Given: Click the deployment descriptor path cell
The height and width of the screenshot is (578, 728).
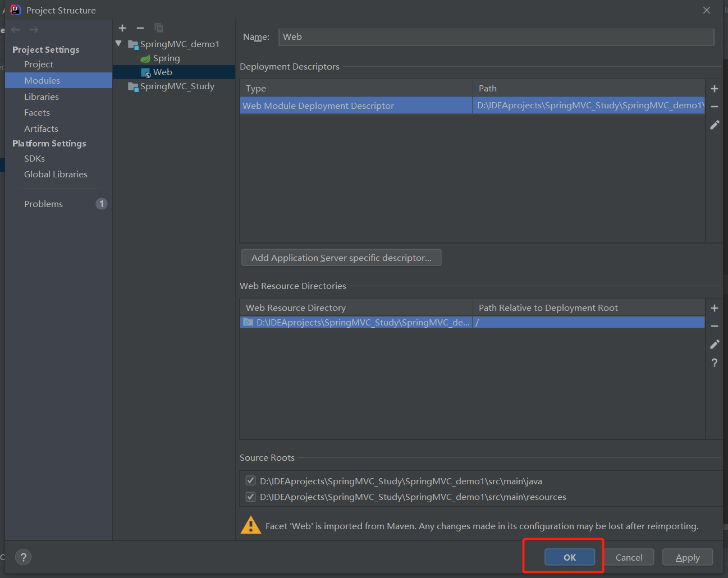Looking at the screenshot, I should (589, 105).
